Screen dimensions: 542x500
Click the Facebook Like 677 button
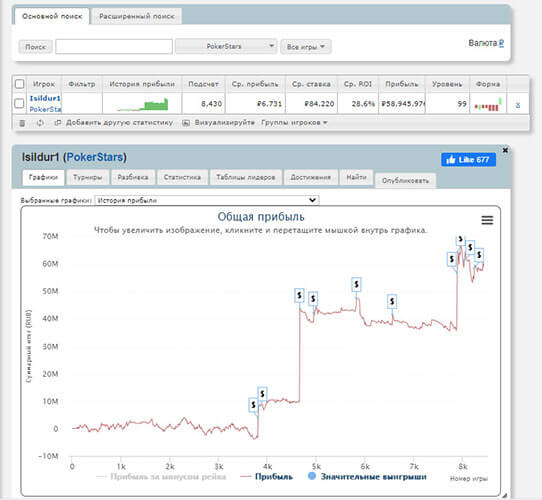tap(468, 160)
